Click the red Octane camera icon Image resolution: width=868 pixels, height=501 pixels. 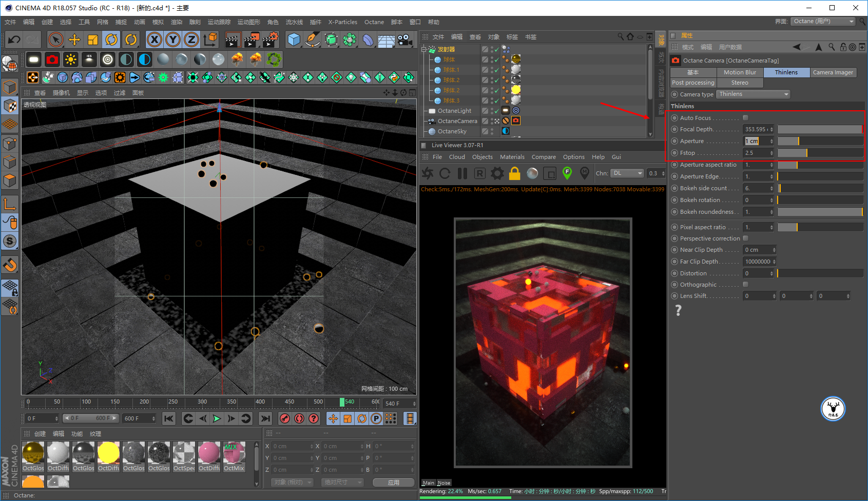point(52,59)
